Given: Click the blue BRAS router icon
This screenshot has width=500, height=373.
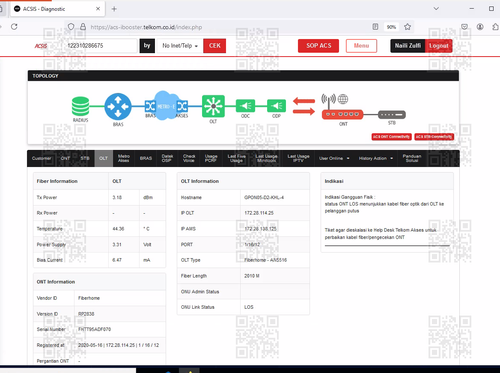Looking at the screenshot, I should pyautogui.click(x=118, y=106).
